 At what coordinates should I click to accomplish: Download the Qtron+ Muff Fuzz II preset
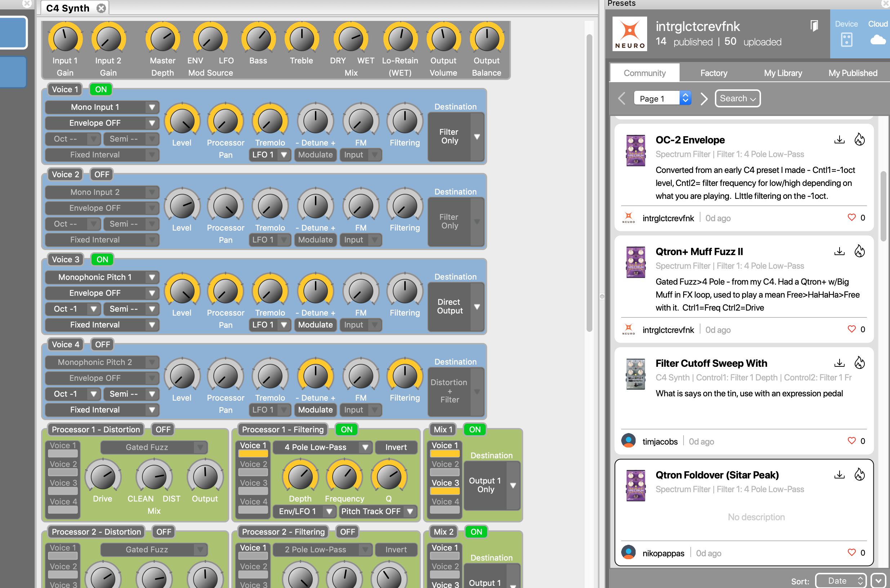click(839, 251)
